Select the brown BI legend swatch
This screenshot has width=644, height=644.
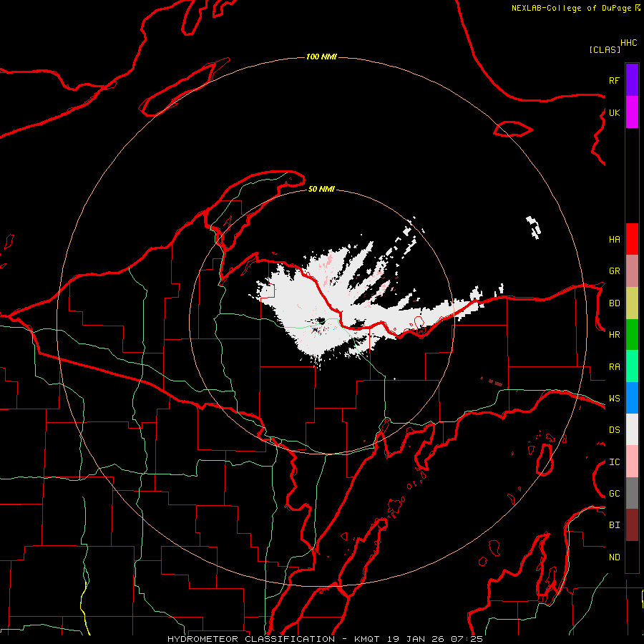(x=632, y=525)
